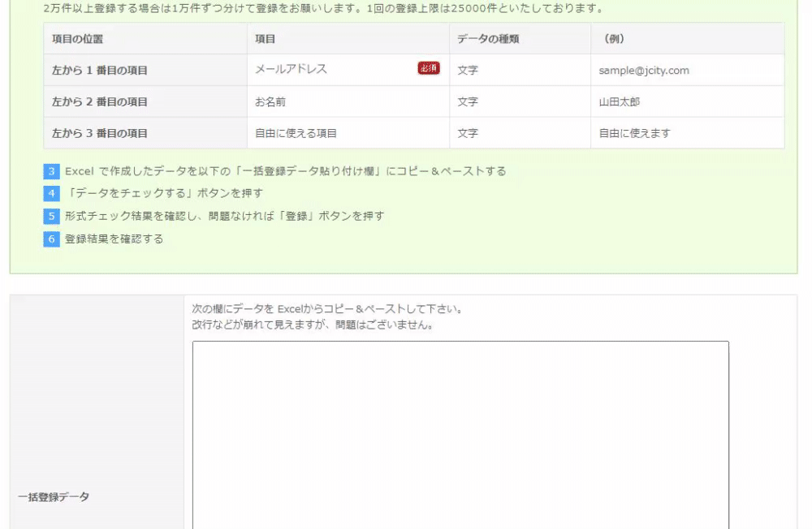This screenshot has height=529, width=812.
Task: Click step 4 text 'データをチェックする' instruction
Action: coord(164,193)
